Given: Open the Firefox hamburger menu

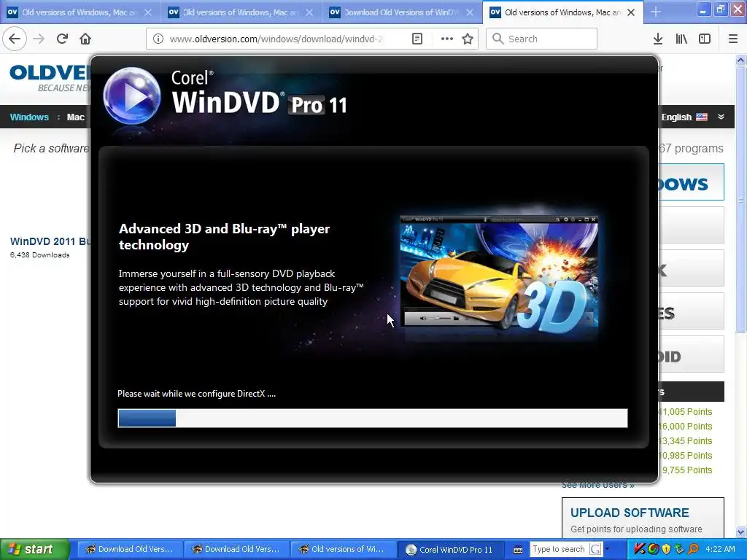Looking at the screenshot, I should (733, 39).
